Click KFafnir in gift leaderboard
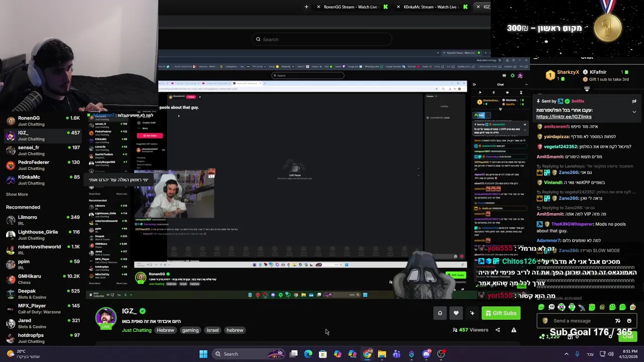The width and height of the screenshot is (644, 362). 598,72
